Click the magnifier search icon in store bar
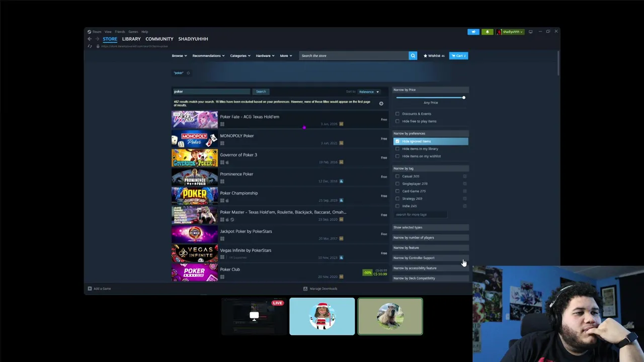This screenshot has width=644, height=362. point(413,56)
